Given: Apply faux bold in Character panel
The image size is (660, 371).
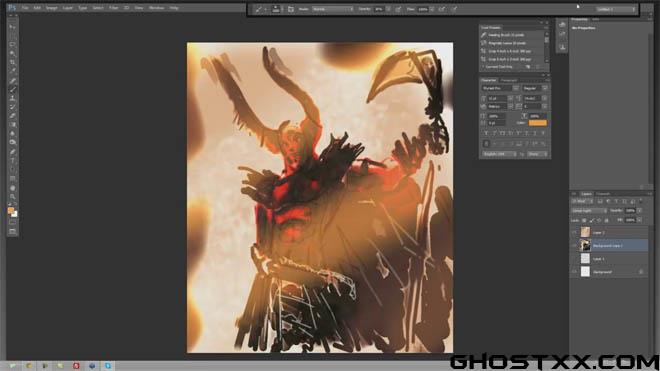Looking at the screenshot, I should [486, 133].
